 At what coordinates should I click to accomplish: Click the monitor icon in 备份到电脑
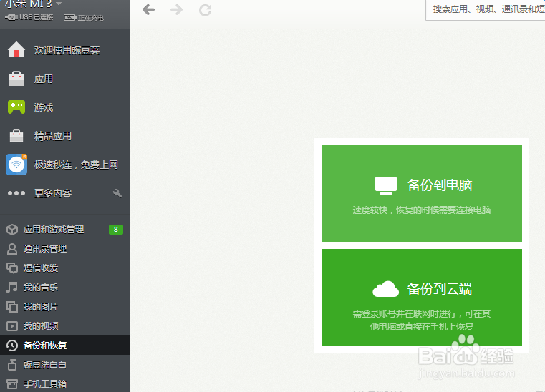pyautogui.click(x=386, y=185)
